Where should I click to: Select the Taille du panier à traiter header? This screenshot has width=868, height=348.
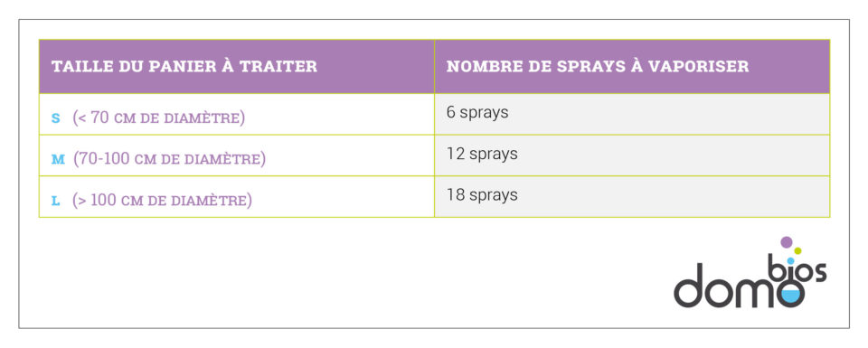pyautogui.click(x=184, y=66)
